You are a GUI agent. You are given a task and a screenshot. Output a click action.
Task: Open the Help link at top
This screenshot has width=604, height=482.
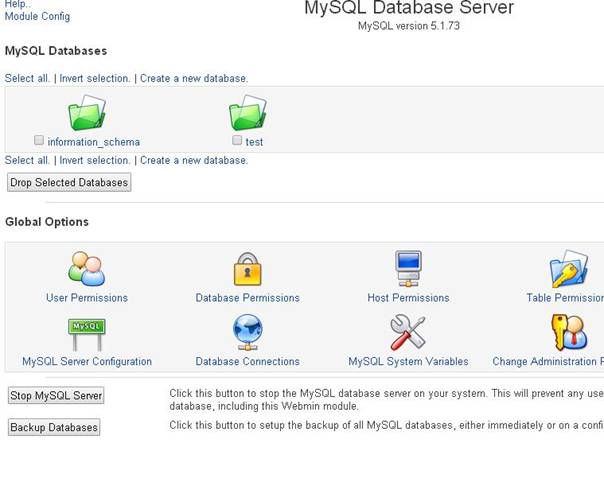point(18,4)
